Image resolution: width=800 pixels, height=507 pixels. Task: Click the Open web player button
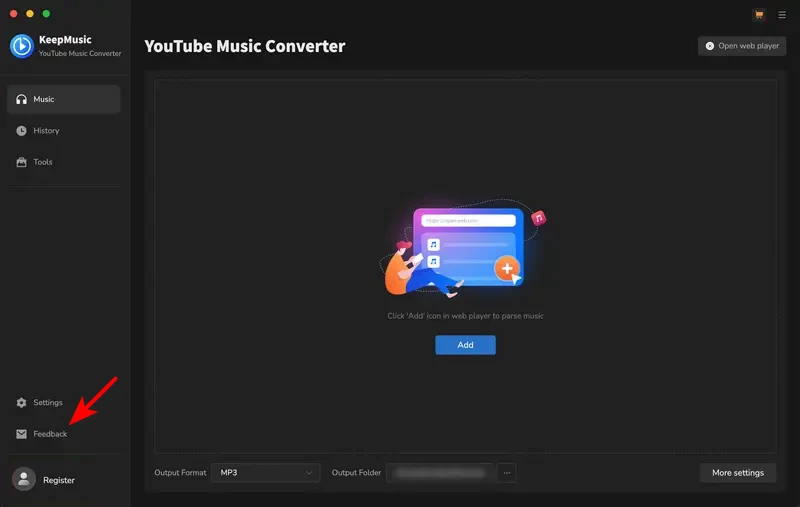tap(742, 46)
